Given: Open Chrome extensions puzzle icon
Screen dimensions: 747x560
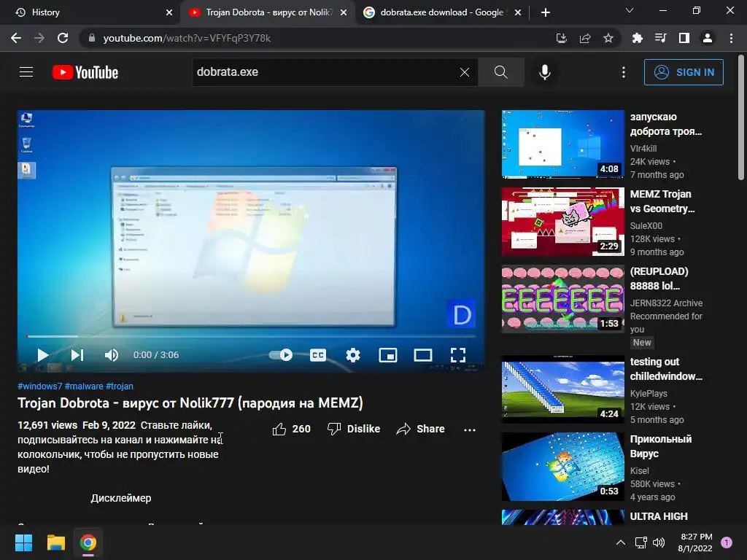Looking at the screenshot, I should (x=637, y=38).
